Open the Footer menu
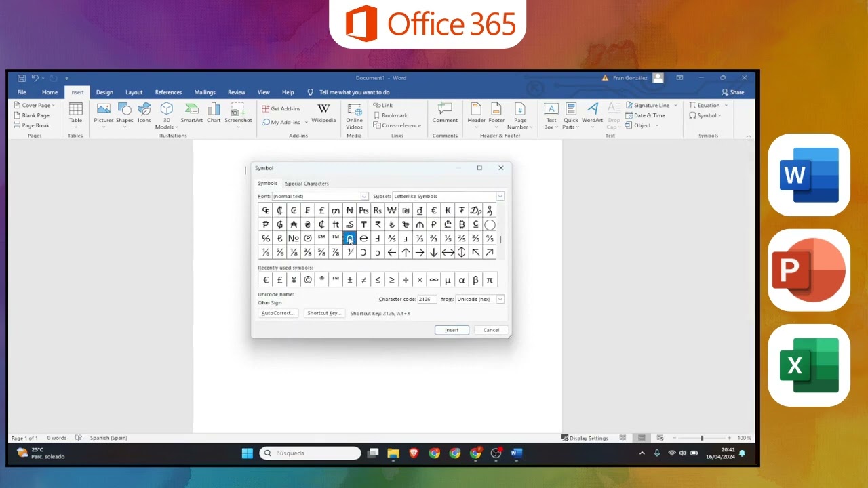This screenshot has width=868, height=488. click(x=496, y=116)
